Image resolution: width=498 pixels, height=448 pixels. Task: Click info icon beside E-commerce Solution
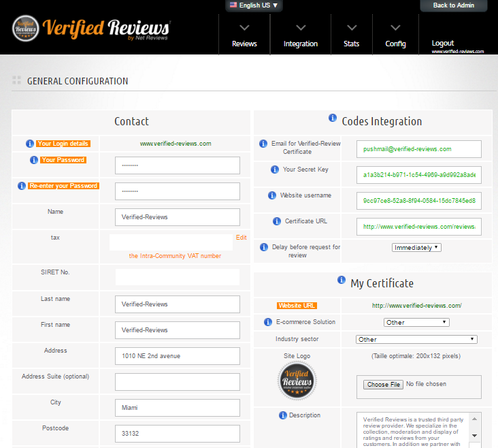(268, 322)
